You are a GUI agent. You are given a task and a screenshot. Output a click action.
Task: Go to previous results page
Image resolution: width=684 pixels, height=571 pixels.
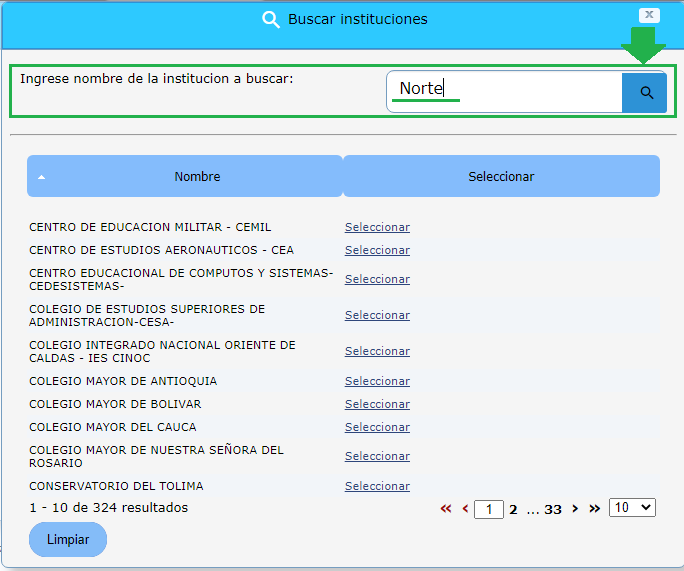(465, 509)
